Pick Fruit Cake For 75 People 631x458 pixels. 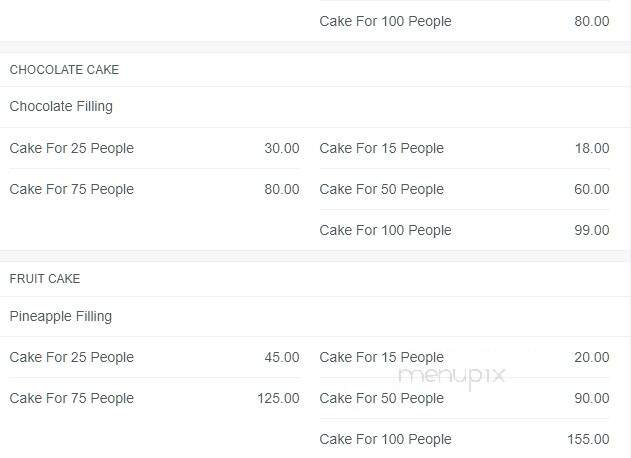pos(72,398)
